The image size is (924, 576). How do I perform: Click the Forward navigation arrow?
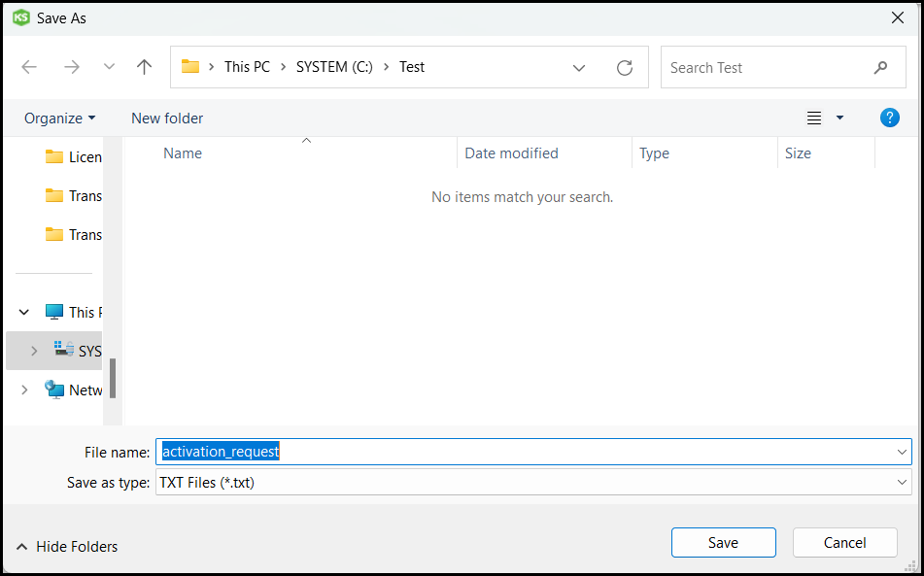[x=71, y=67]
